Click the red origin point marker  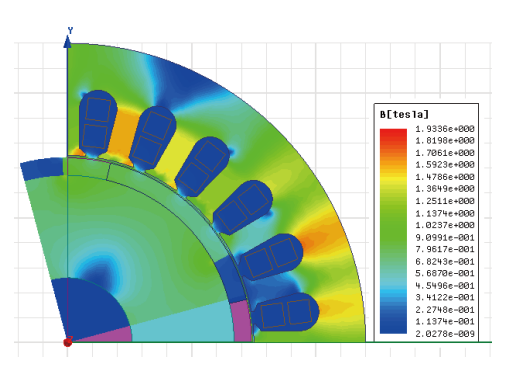click(68, 342)
